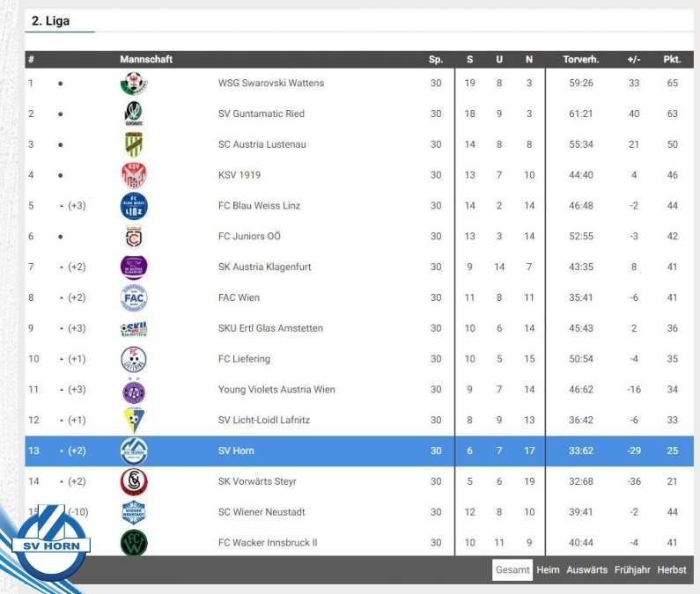Open FC Juniors OÖ team name

249,236
